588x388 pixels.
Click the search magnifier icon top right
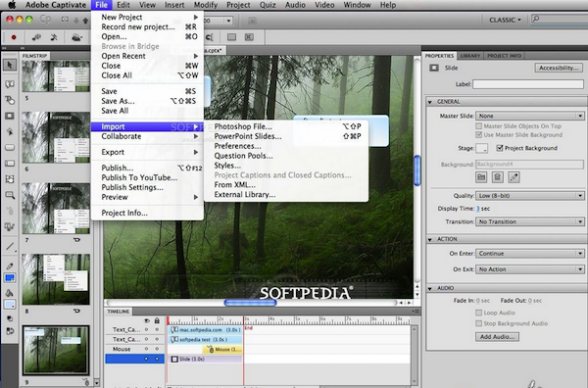536,19
